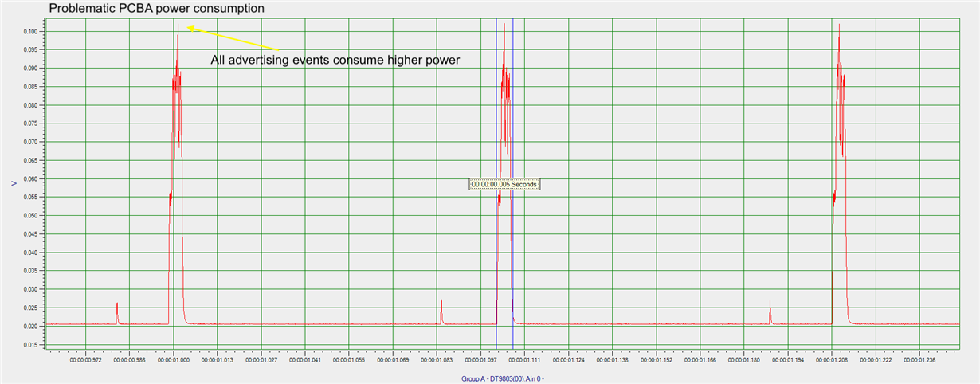
Task: Click the 'Problematic PCBA power consumption' title
Action: pos(157,8)
